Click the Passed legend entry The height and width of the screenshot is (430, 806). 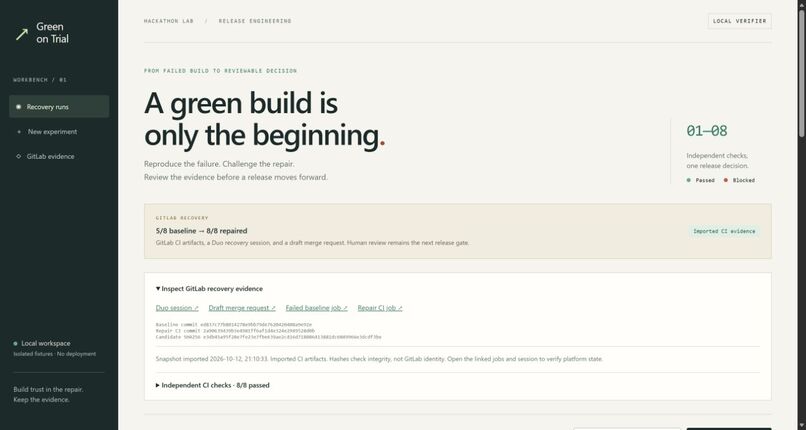[701, 180]
